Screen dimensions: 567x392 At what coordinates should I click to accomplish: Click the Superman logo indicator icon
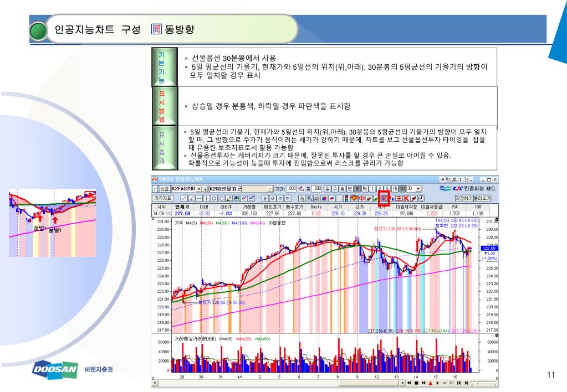pyautogui.click(x=354, y=198)
